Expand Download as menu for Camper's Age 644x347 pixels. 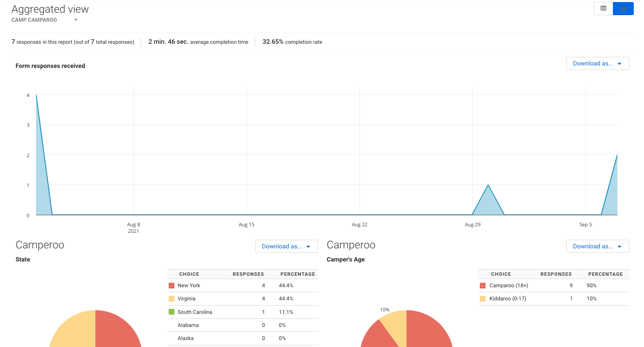click(597, 246)
